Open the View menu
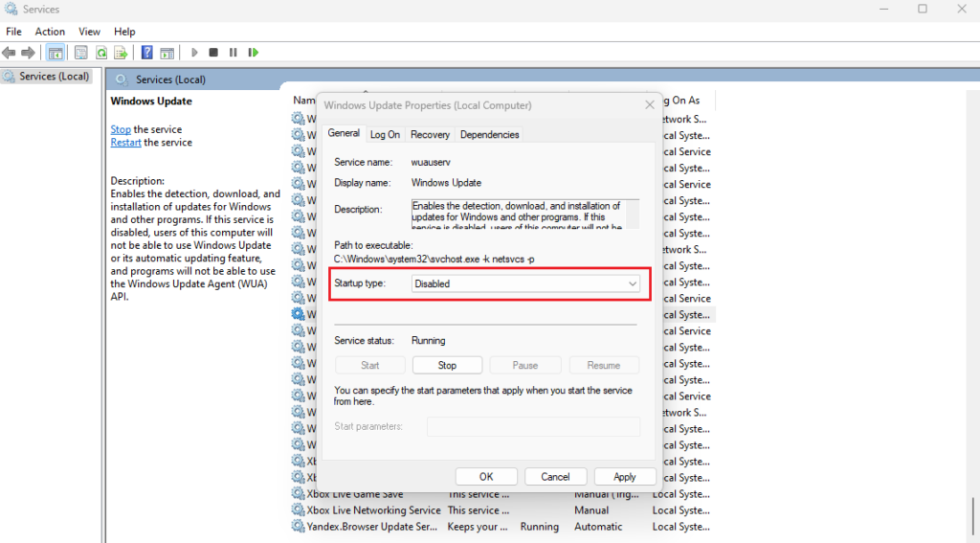 (x=89, y=32)
